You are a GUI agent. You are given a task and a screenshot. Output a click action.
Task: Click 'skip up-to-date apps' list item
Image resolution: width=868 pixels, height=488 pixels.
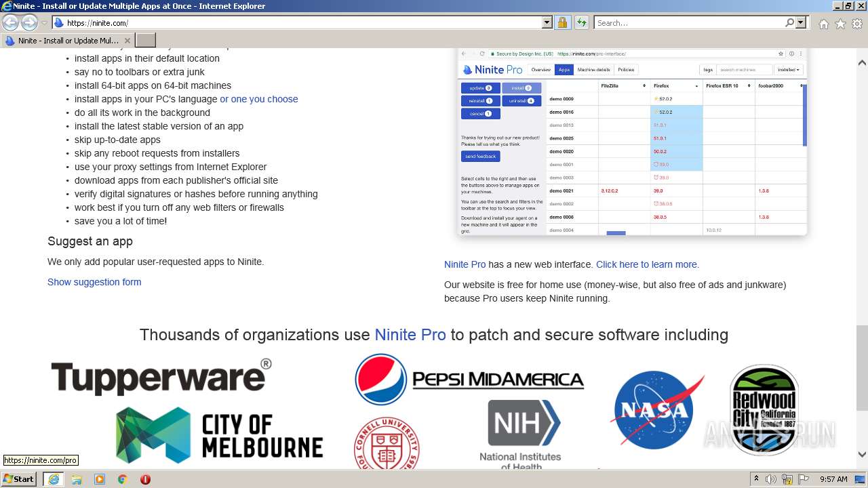(x=117, y=140)
